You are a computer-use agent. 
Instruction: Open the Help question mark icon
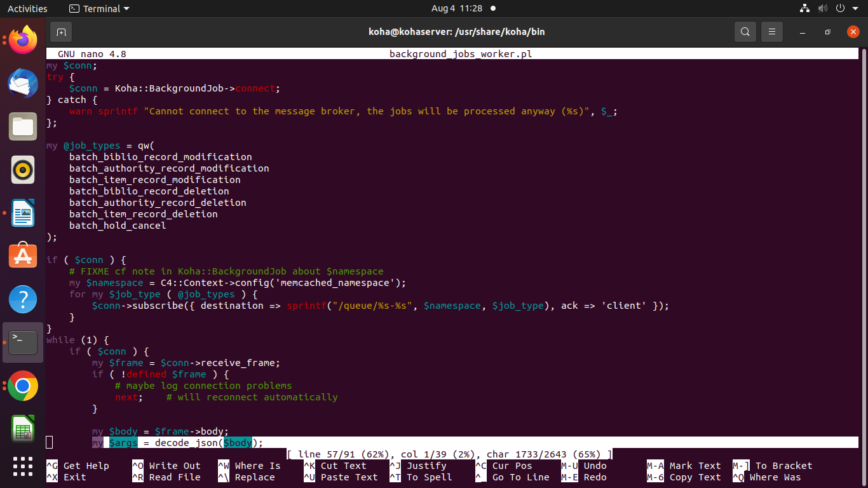(x=23, y=299)
